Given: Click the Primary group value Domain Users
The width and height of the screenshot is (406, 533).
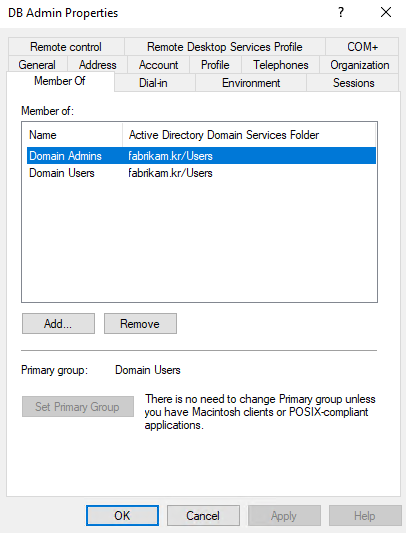Looking at the screenshot, I should pos(148,370).
